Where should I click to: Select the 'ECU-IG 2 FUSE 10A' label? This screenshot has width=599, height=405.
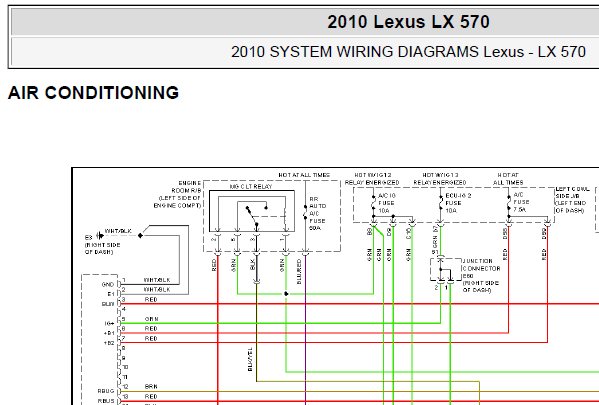click(458, 203)
